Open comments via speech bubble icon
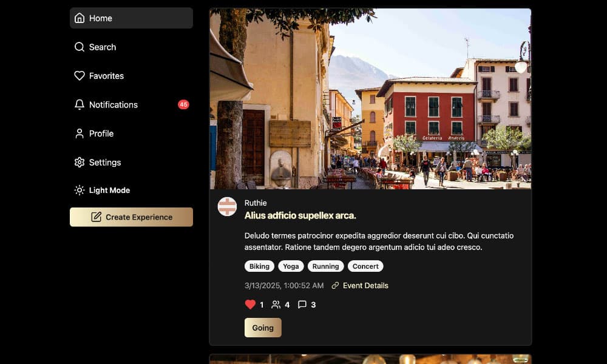The height and width of the screenshot is (364, 607). click(302, 305)
